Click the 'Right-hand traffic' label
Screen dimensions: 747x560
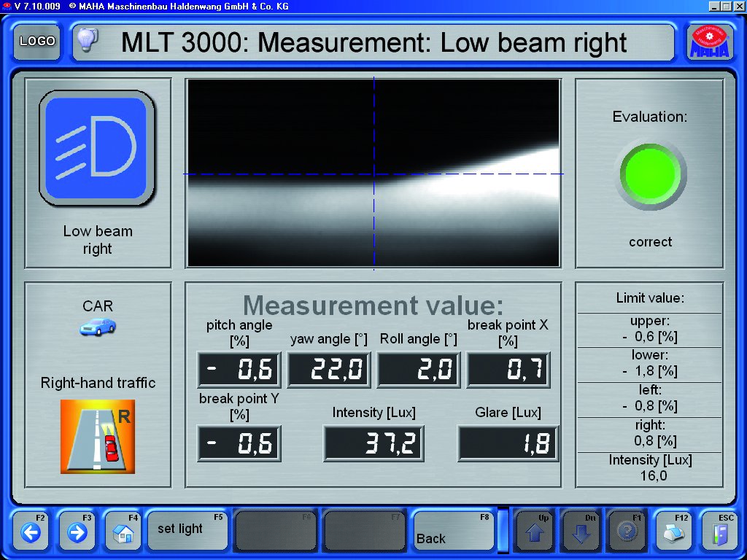point(98,383)
